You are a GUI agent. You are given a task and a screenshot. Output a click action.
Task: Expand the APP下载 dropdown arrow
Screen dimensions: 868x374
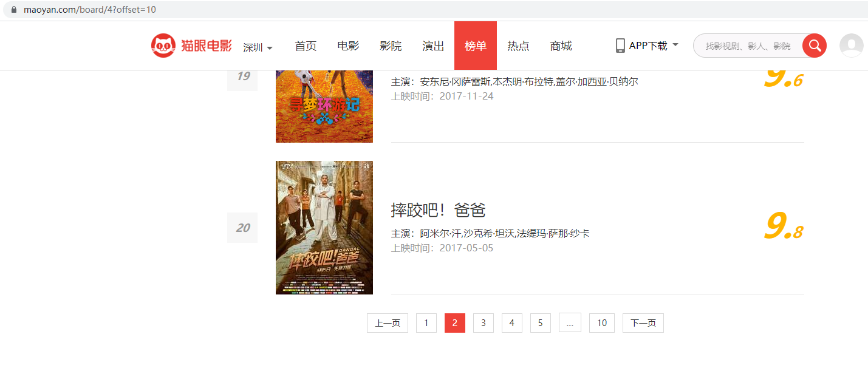(675, 44)
